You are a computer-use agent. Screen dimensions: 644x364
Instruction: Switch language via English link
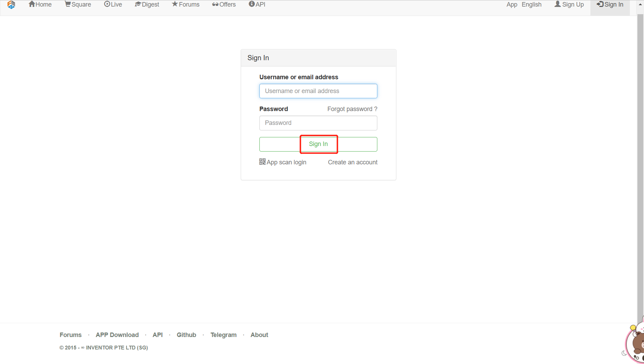(532, 4)
